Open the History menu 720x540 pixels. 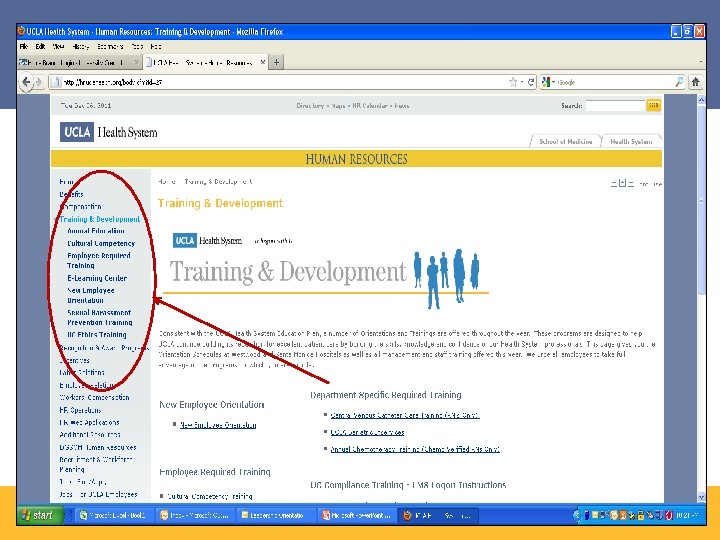pos(81,46)
